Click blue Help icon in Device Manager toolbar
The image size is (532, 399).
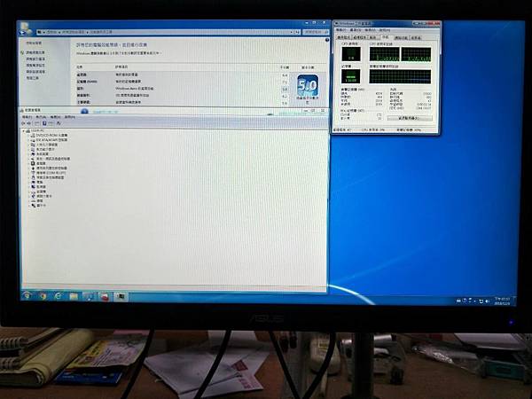[x=44, y=123]
